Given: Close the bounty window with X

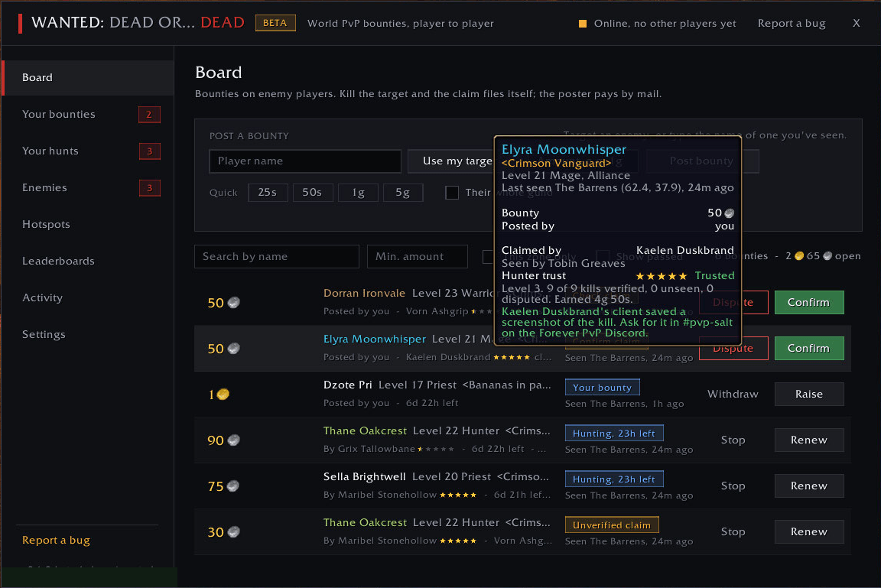Looking at the screenshot, I should pos(856,23).
